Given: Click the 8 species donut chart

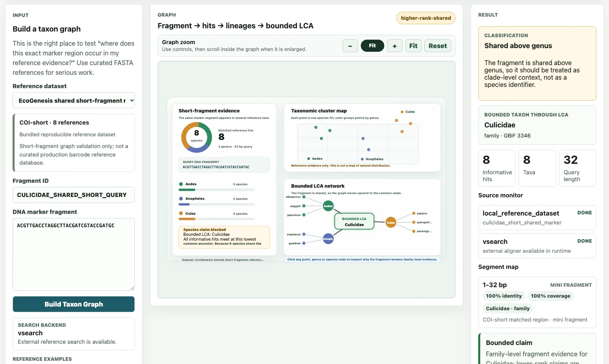Looking at the screenshot, I should [196, 138].
